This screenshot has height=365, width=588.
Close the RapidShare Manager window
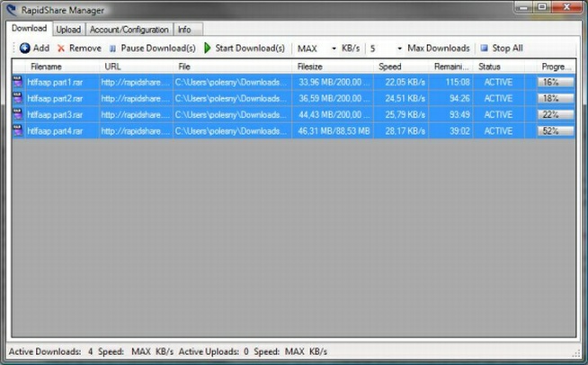tap(566, 7)
